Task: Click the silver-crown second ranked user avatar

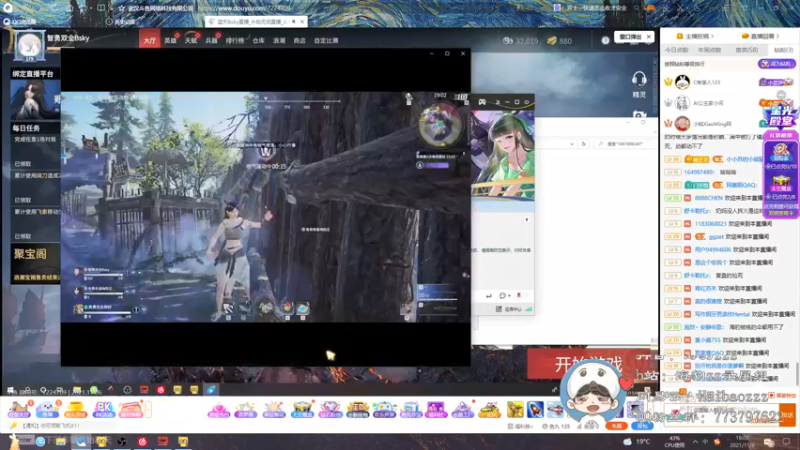Action: click(x=682, y=103)
